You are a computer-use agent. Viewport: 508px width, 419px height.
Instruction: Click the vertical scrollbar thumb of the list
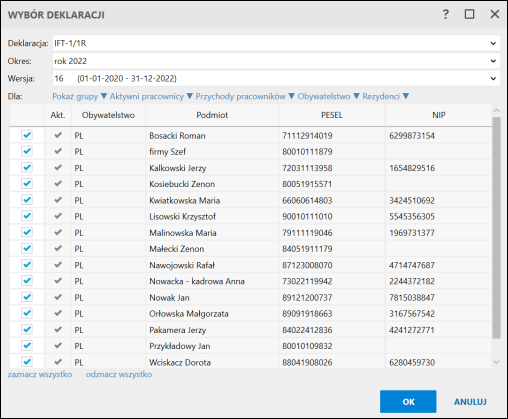[496, 228]
